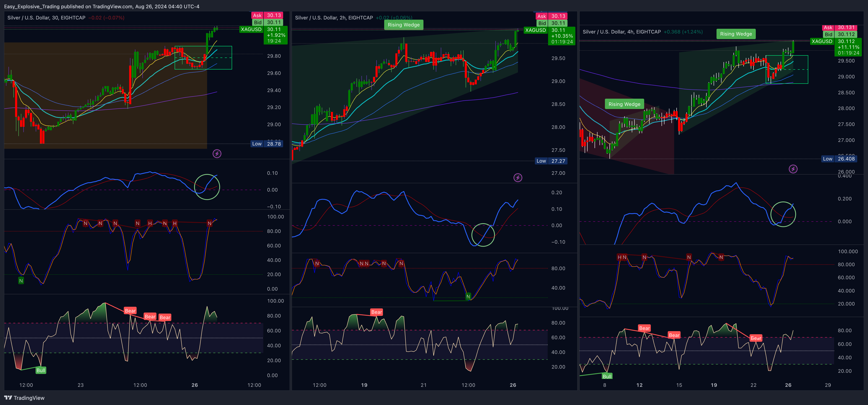Click the Low 27.27 label on 2h chart

[x=551, y=161]
